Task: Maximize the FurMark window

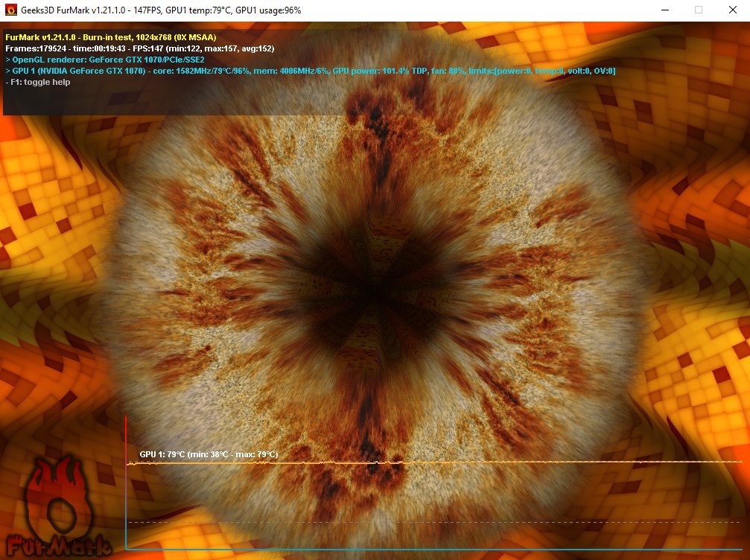Action: (x=699, y=10)
